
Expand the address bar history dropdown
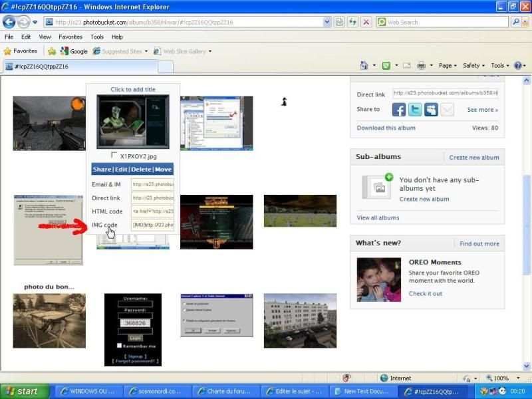[327, 23]
